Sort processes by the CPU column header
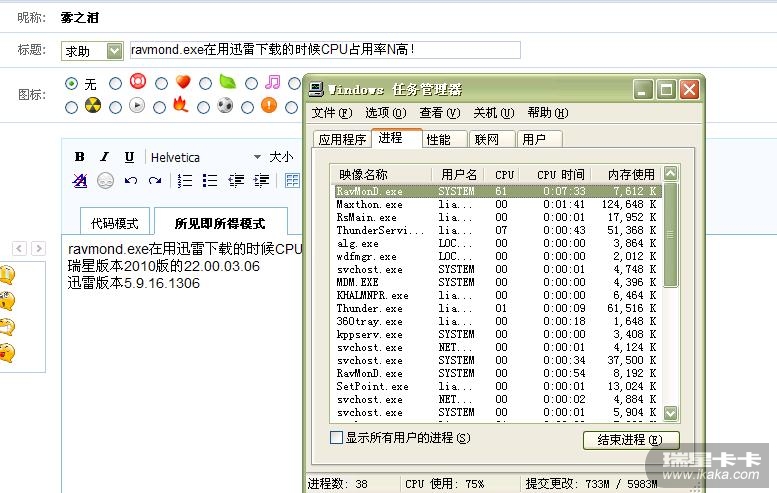This screenshot has width=777, height=493. [504, 174]
